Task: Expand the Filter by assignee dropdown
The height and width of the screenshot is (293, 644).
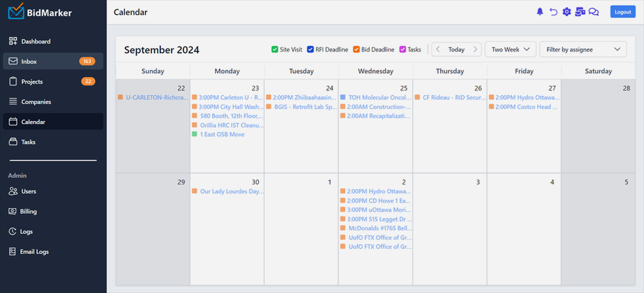Action: 583,50
